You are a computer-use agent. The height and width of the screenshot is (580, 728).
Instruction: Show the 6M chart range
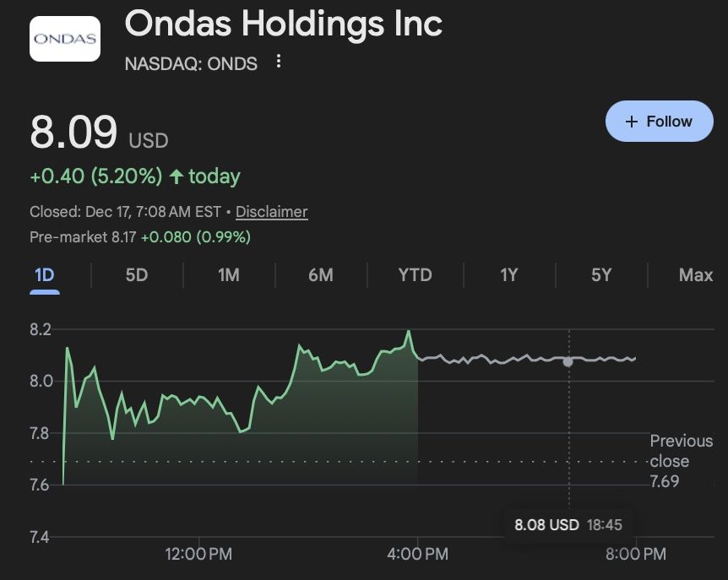(x=321, y=275)
